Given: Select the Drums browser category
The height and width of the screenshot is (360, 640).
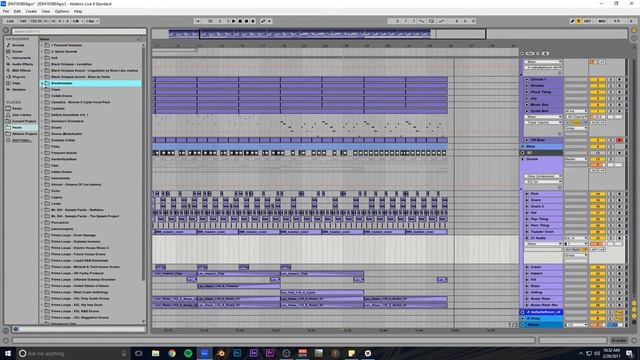Looking at the screenshot, I should [17, 51].
